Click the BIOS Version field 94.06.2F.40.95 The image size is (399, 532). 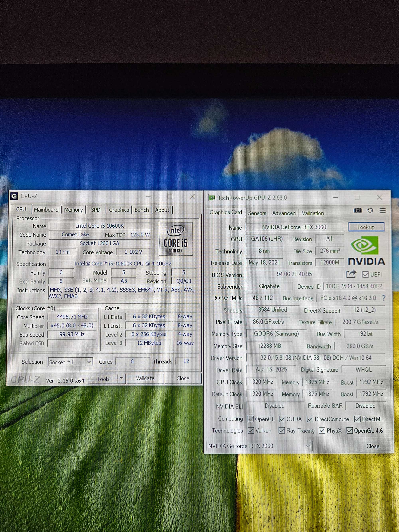tap(294, 274)
